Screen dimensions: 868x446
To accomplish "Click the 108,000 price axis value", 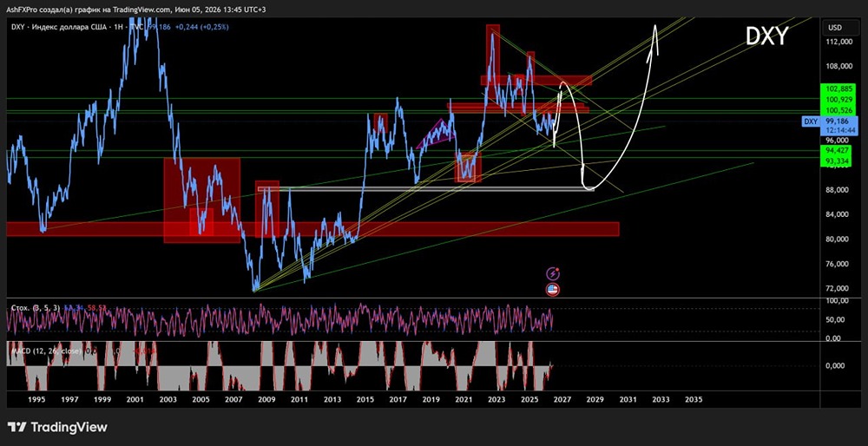I will (x=838, y=67).
